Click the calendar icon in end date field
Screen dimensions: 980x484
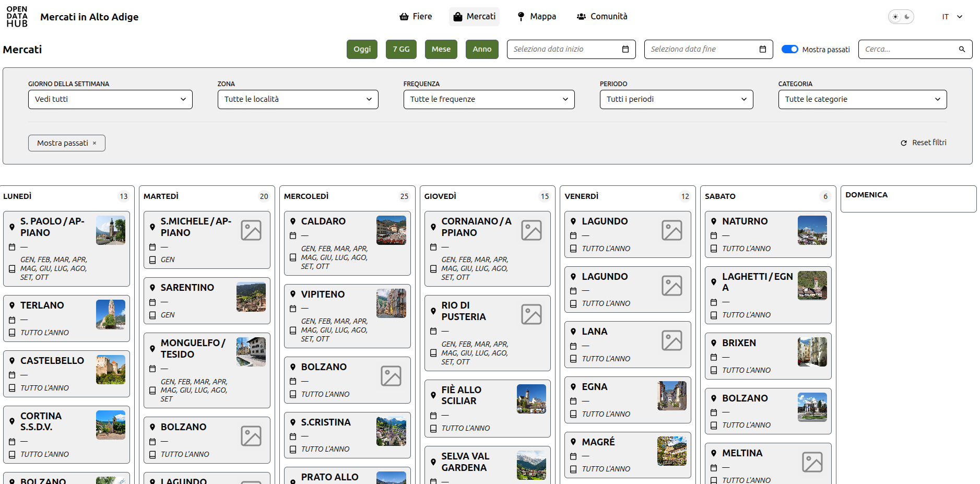tap(763, 49)
